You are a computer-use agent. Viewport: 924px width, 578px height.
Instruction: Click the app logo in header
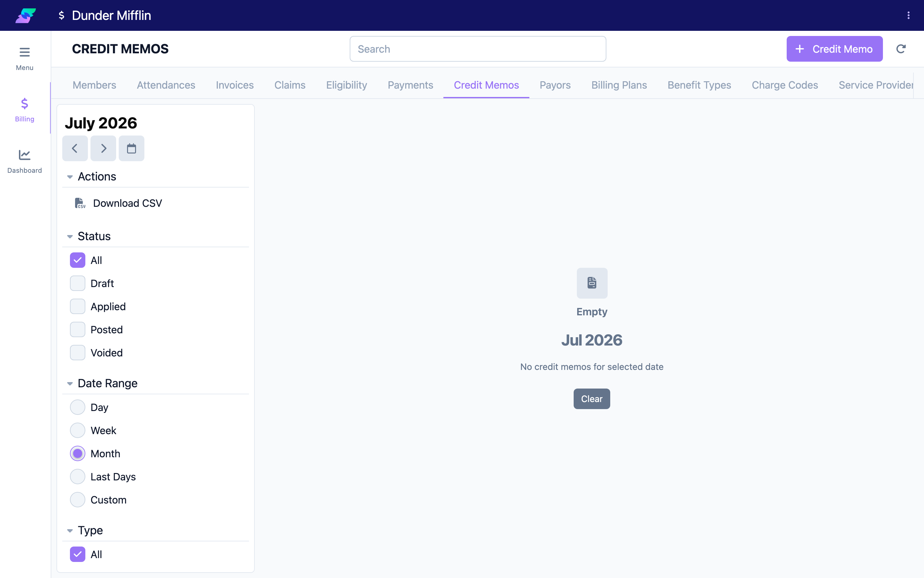[25, 15]
